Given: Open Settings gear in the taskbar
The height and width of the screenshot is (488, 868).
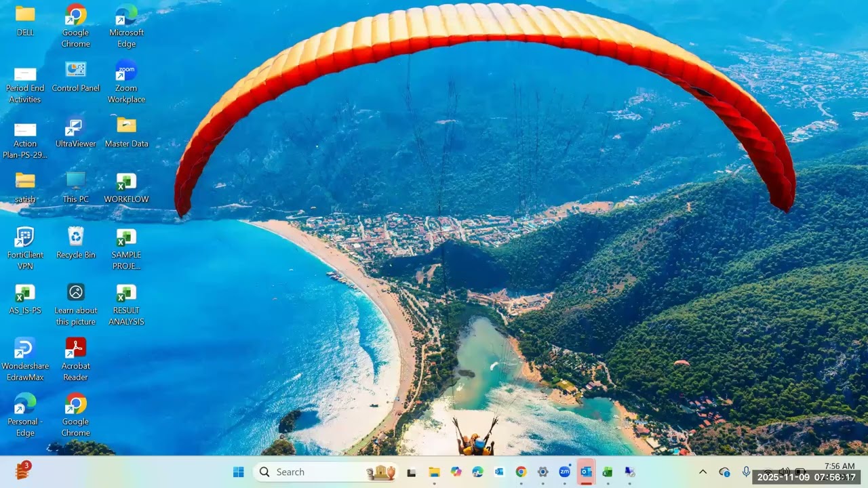Looking at the screenshot, I should click(x=542, y=472).
